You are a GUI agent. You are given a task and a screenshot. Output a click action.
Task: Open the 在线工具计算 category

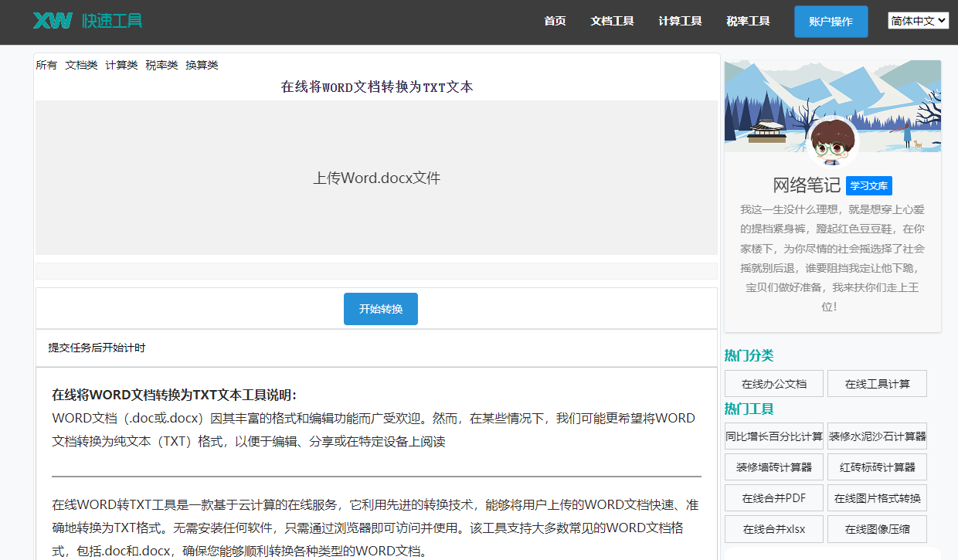(x=877, y=384)
